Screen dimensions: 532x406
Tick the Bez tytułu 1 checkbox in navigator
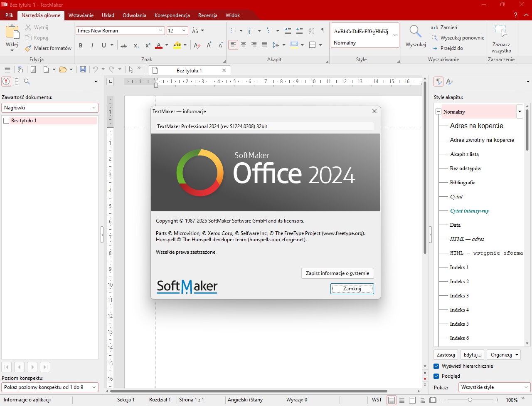click(x=6, y=121)
